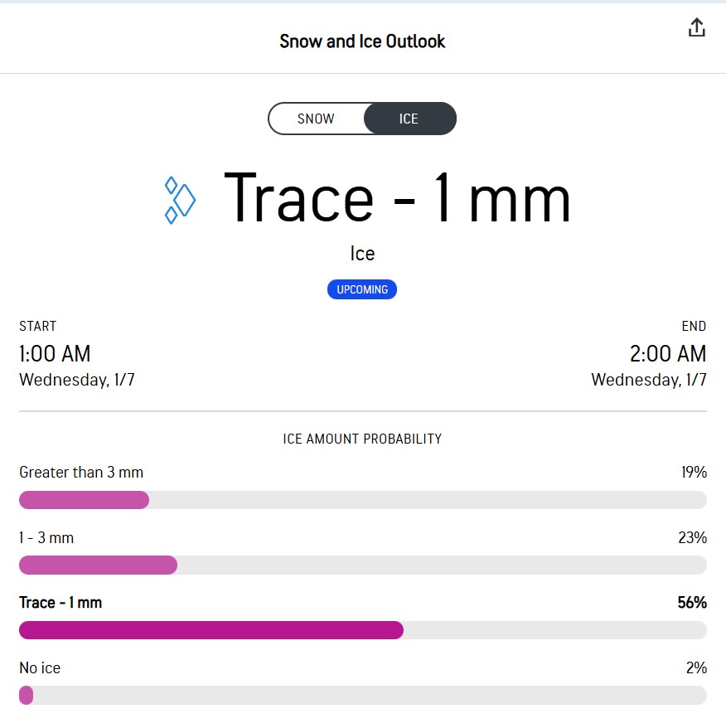
Task: Click the Ice caption under the headline
Action: click(362, 254)
